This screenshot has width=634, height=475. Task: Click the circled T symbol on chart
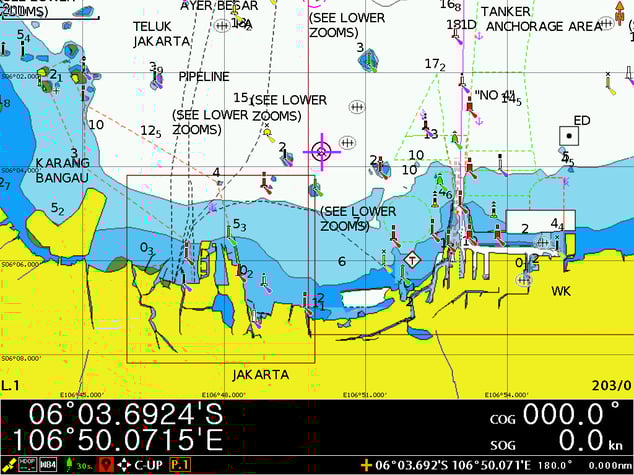412,259
